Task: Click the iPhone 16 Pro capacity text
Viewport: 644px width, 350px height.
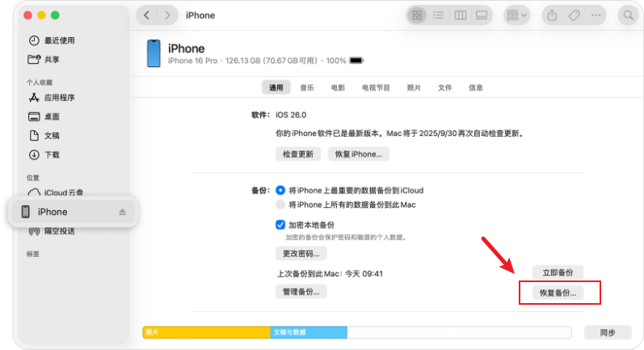Action: [x=242, y=61]
